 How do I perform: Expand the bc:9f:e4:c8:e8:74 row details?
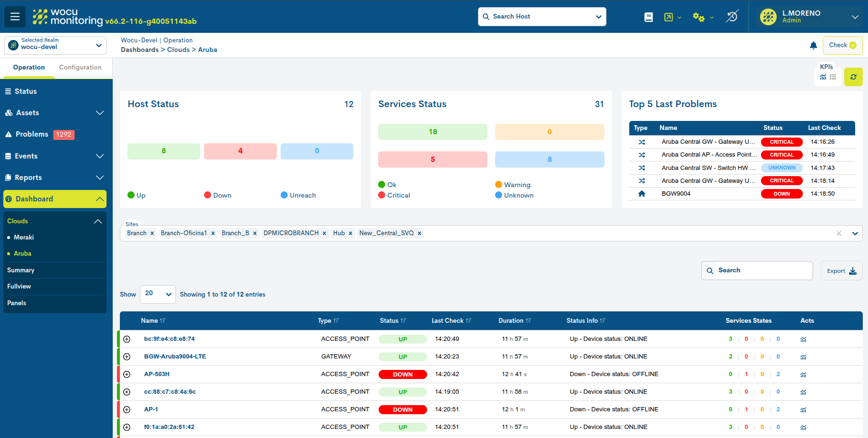(127, 339)
